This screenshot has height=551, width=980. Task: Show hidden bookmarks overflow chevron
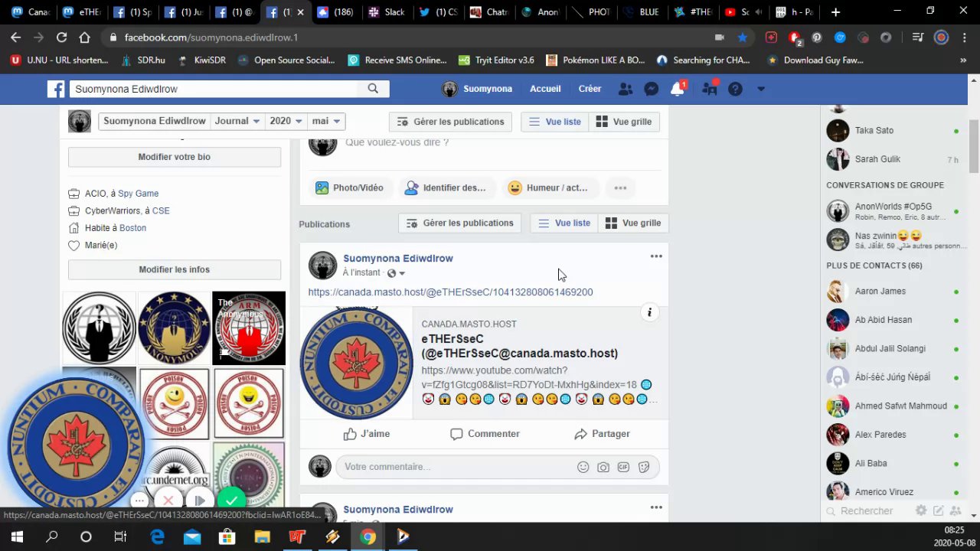click(963, 60)
